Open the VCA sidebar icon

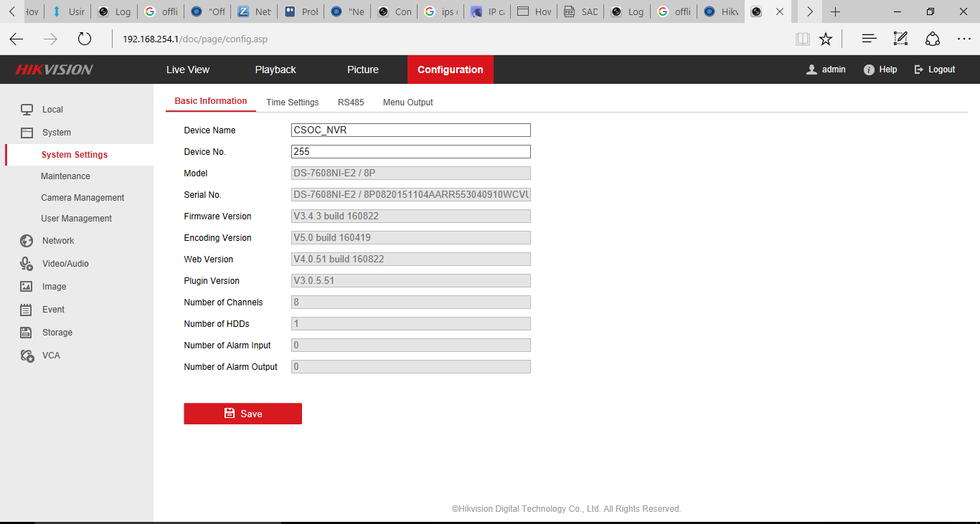tap(27, 356)
